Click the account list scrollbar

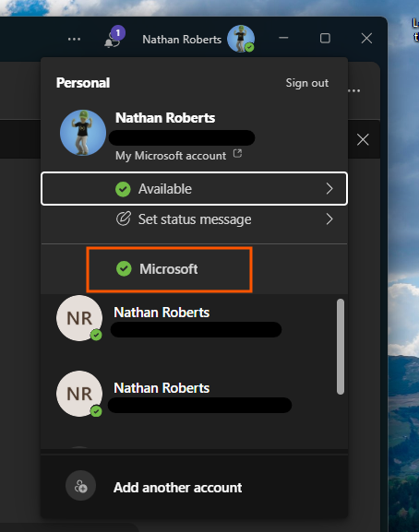[341, 347]
